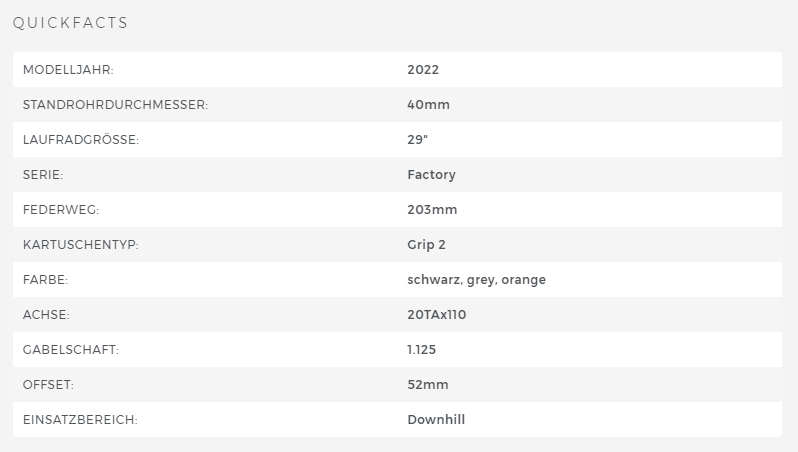798x452 pixels.
Task: Select the 29" wheel size value
Action: 418,140
